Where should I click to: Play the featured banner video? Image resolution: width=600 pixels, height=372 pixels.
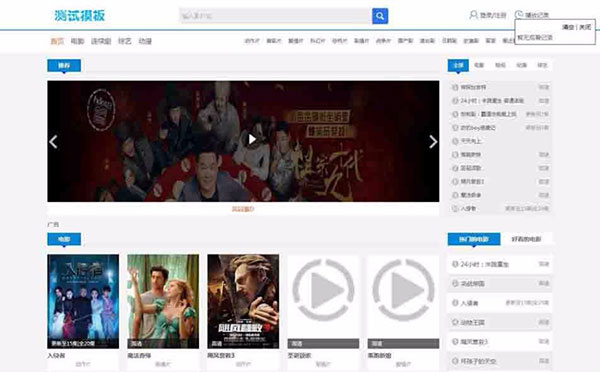pos(251,139)
